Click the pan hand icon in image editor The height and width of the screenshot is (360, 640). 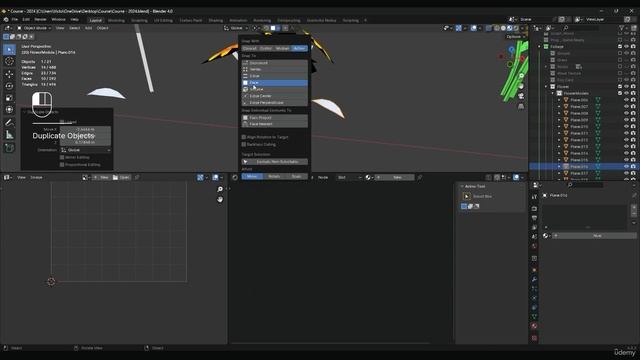pyautogui.click(x=220, y=199)
